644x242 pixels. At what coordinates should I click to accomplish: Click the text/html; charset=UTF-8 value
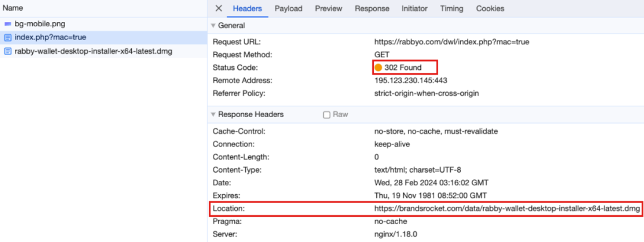point(418,170)
